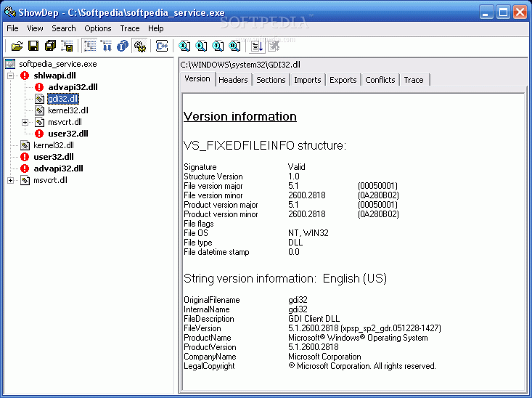The width and height of the screenshot is (532, 398).
Task: Click the Save All stacked disks icon
Action: 50,46
